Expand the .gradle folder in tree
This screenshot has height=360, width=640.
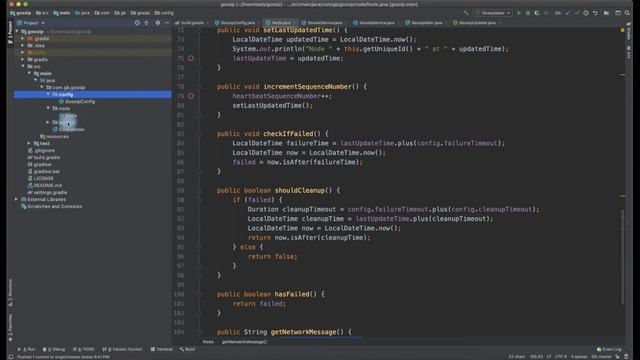pyautogui.click(x=22, y=38)
